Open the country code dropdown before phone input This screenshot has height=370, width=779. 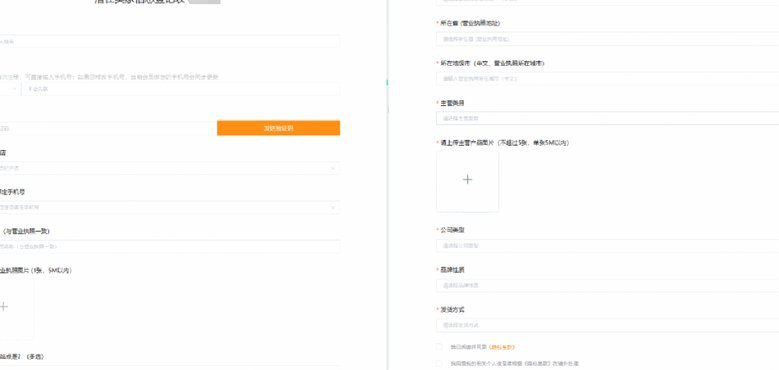[x=10, y=89]
